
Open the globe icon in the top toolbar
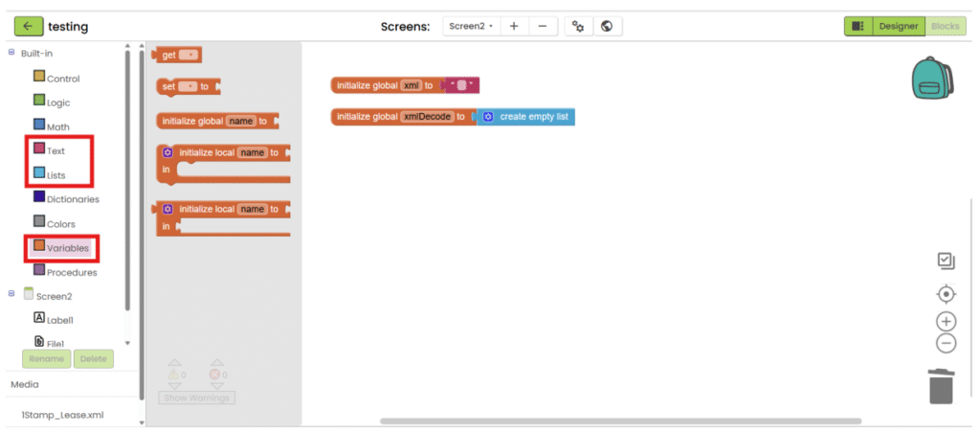point(606,26)
